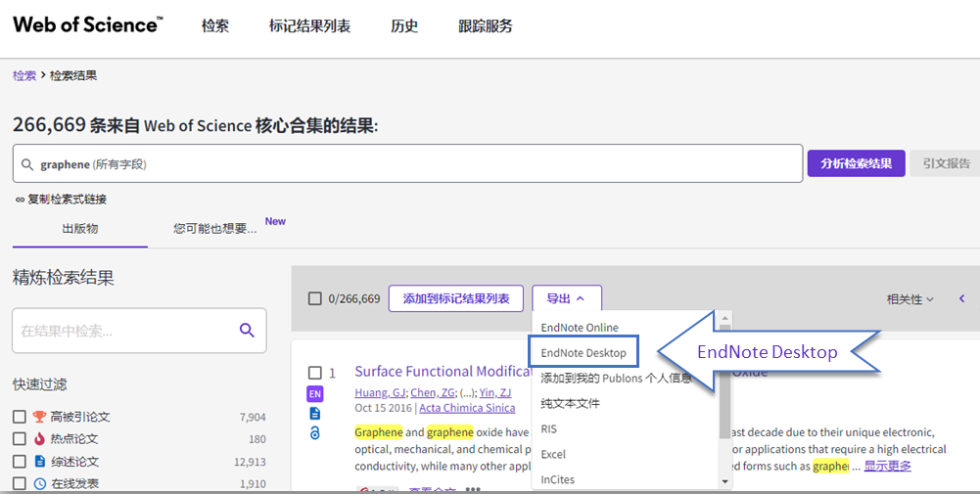Check the 高被引论文 filter checkbox

point(20,417)
